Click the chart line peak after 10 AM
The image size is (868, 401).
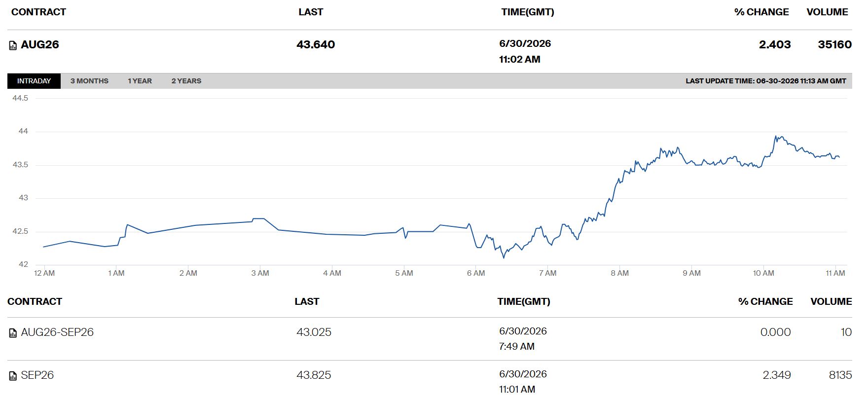776,137
